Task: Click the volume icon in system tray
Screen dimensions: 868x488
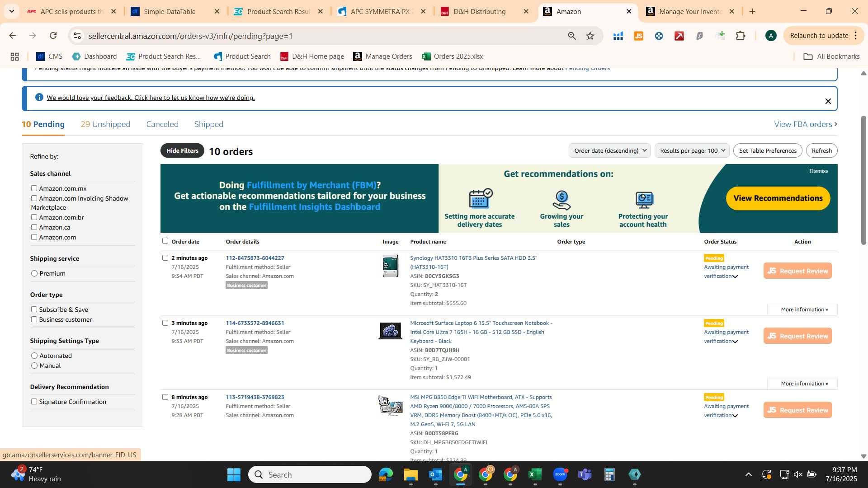Action: [798, 474]
